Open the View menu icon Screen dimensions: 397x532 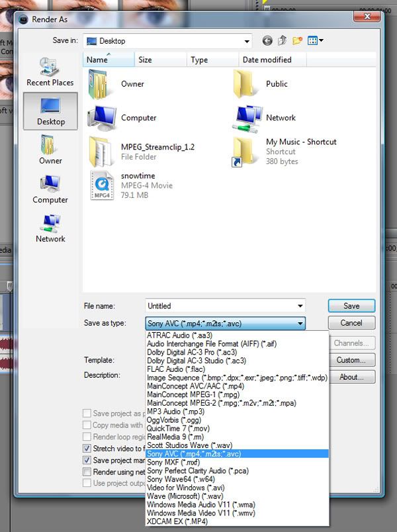point(315,41)
